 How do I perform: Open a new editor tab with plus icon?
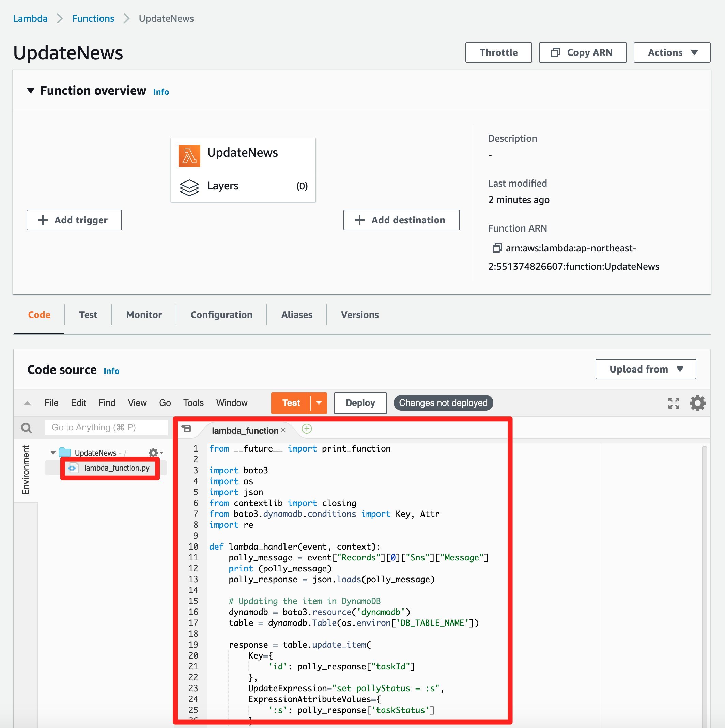[307, 429]
